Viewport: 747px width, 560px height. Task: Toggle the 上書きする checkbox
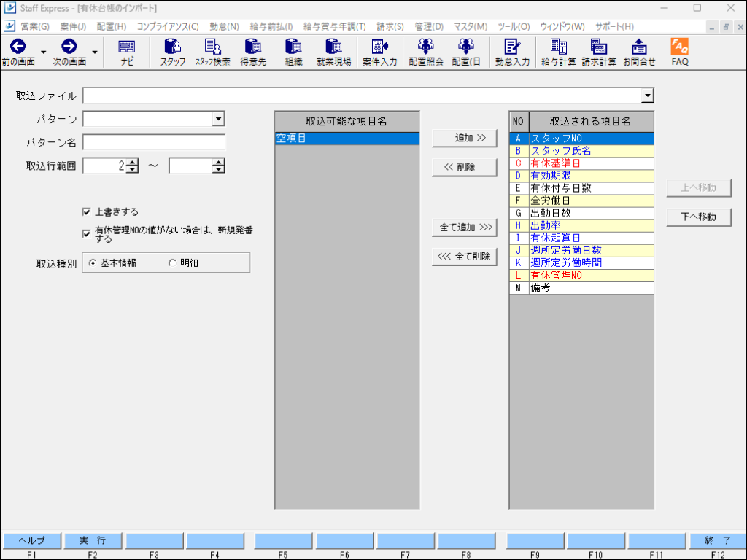coord(86,212)
